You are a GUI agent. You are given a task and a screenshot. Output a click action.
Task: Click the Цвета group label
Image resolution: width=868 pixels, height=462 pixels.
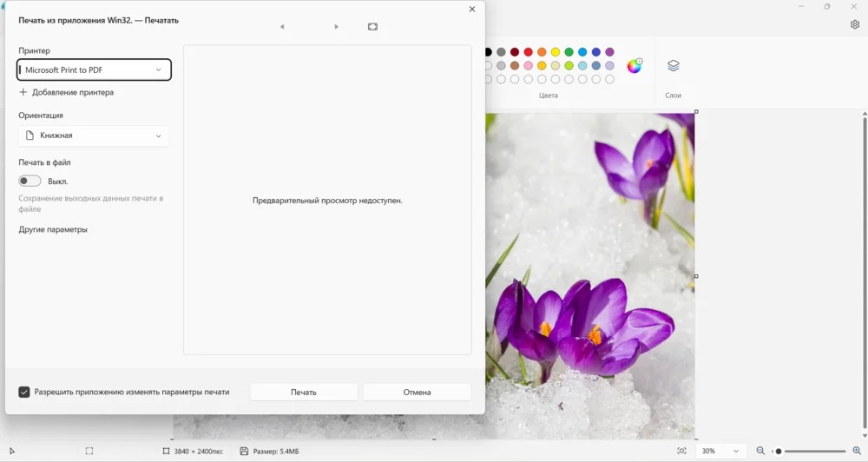(x=548, y=96)
